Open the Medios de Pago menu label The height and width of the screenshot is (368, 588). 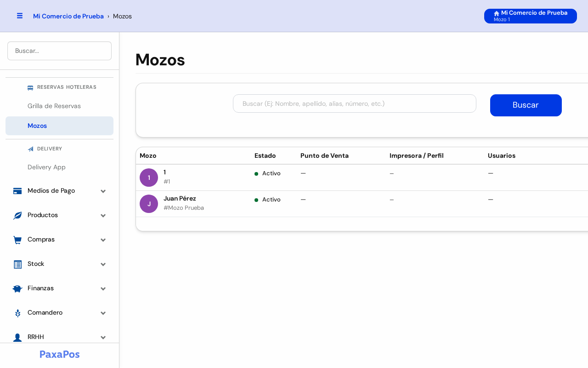point(51,190)
